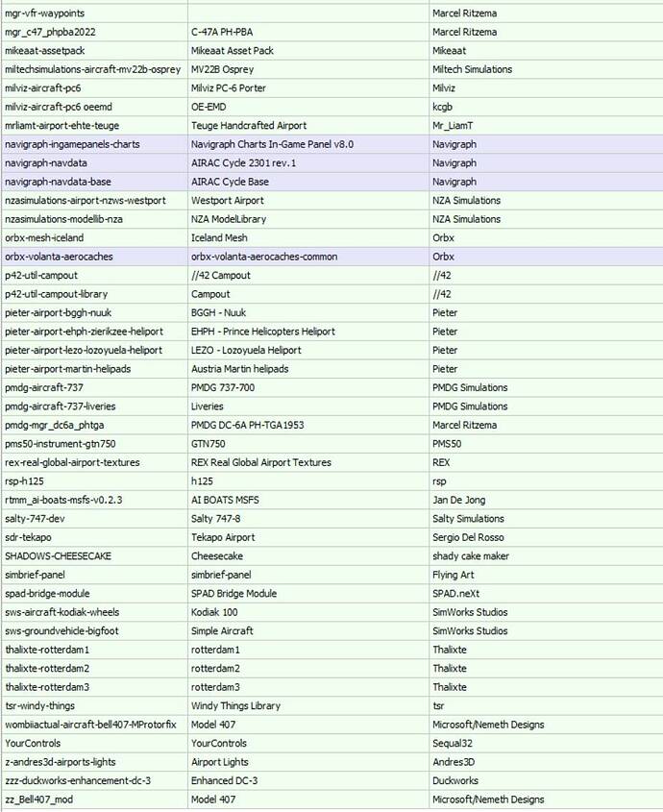The image size is (663, 812).
Task: Select the pmdg-aircraft-737 package
Action: (44, 388)
